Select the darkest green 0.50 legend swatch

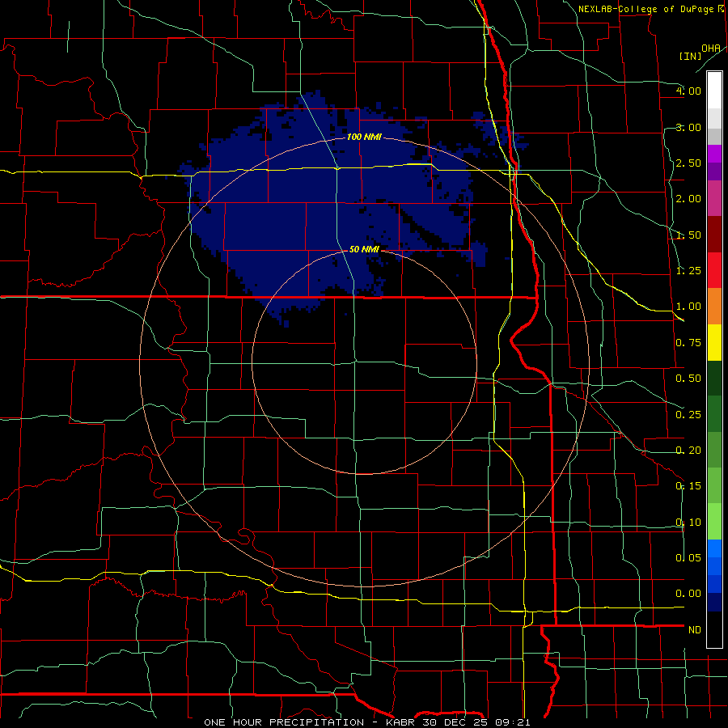pyautogui.click(x=714, y=378)
